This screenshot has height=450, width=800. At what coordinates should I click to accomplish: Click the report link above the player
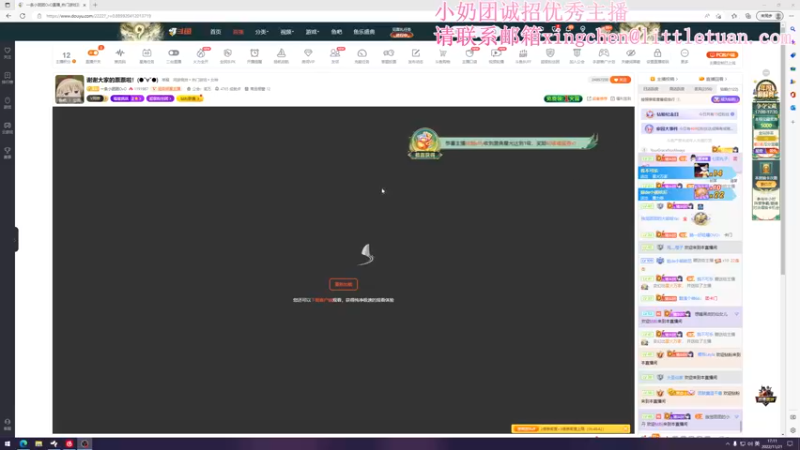tap(620, 98)
